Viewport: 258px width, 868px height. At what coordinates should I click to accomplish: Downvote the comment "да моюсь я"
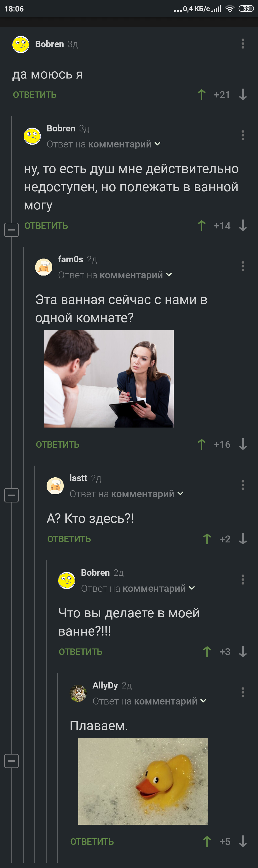243,95
